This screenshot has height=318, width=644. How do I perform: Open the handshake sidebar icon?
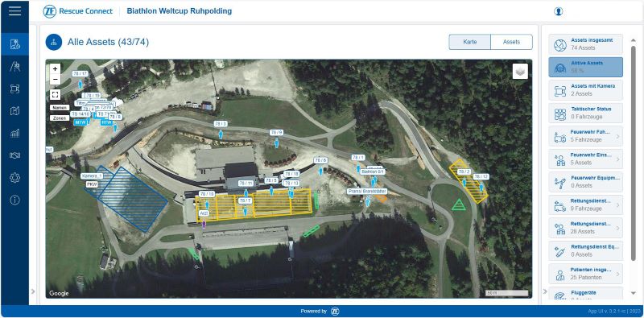point(14,155)
